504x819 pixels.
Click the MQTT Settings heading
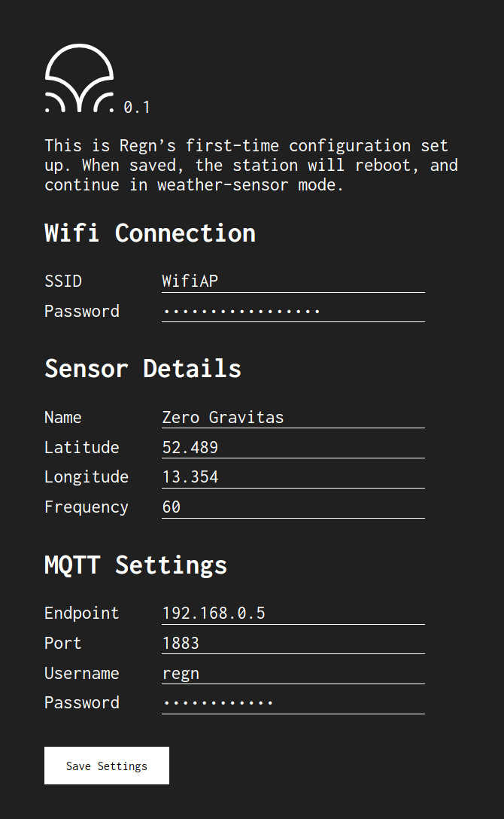[135, 565]
